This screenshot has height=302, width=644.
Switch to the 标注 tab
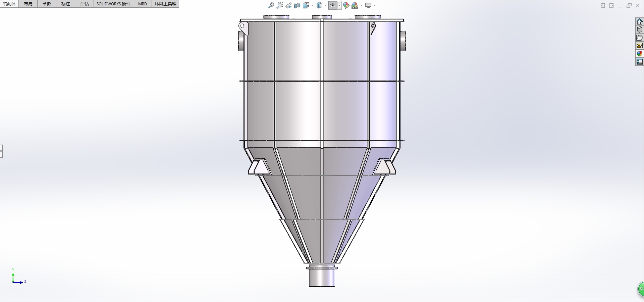pyautogui.click(x=66, y=4)
